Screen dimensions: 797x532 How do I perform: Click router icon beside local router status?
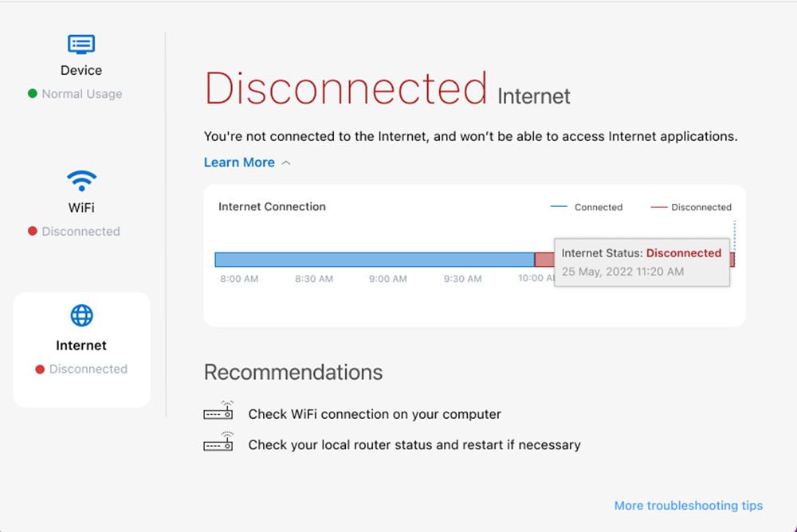click(218, 444)
